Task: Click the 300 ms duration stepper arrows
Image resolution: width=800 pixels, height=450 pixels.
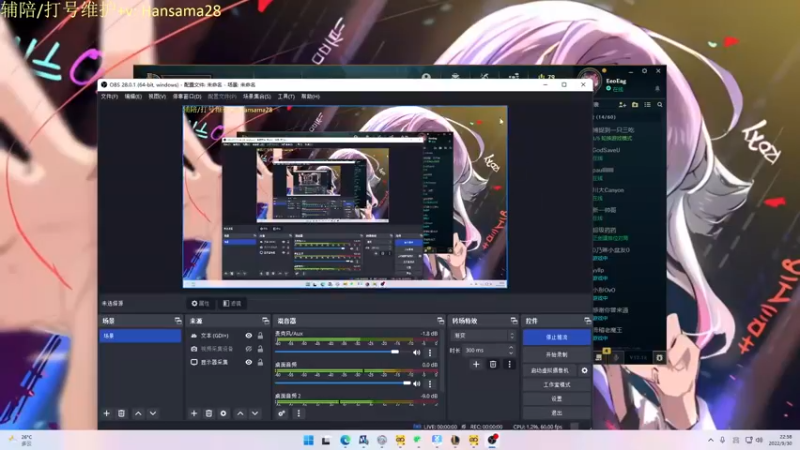Action: (x=511, y=351)
